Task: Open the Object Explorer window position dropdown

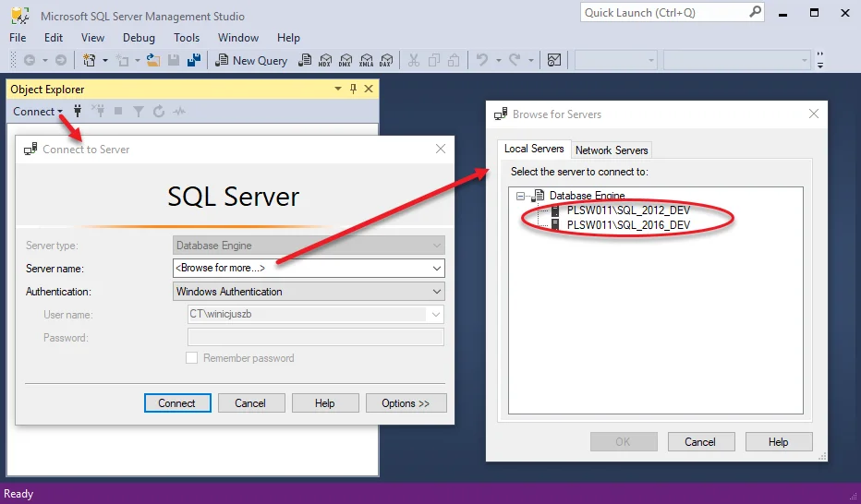Action: tap(338, 89)
